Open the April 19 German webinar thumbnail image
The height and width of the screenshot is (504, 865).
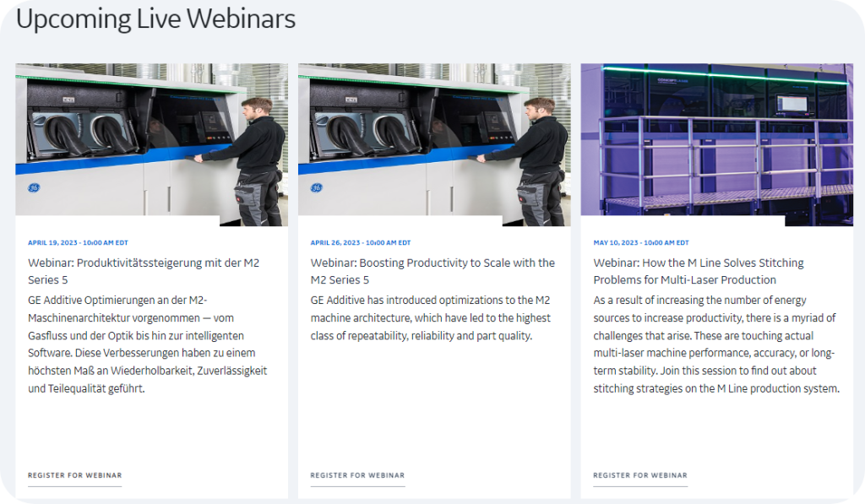(152, 144)
